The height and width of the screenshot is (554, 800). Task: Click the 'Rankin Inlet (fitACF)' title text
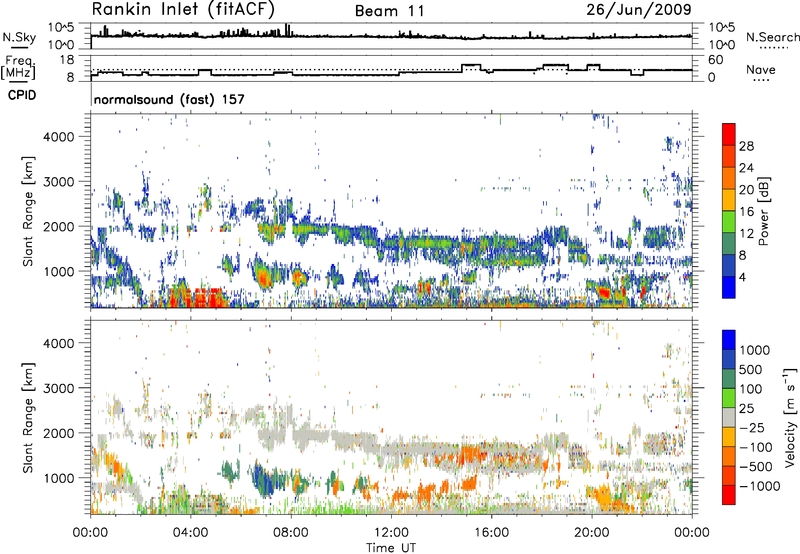tap(183, 10)
